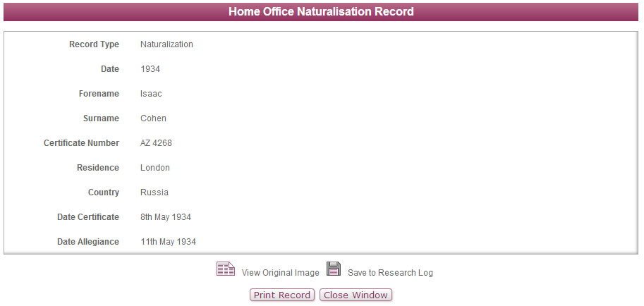Viewport: 644px width, 306px height.
Task: Select the surname value Cohen
Action: (x=153, y=118)
